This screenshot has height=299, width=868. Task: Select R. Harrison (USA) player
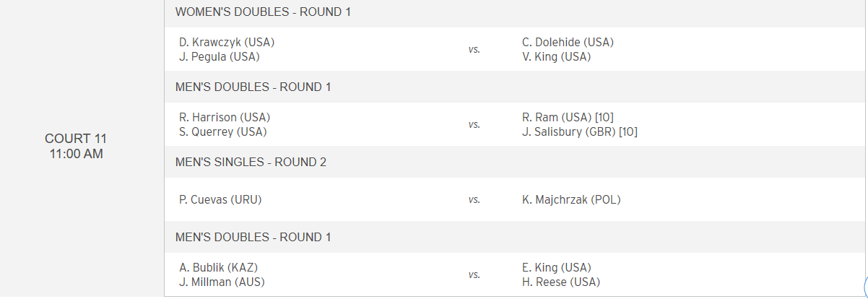pos(225,117)
